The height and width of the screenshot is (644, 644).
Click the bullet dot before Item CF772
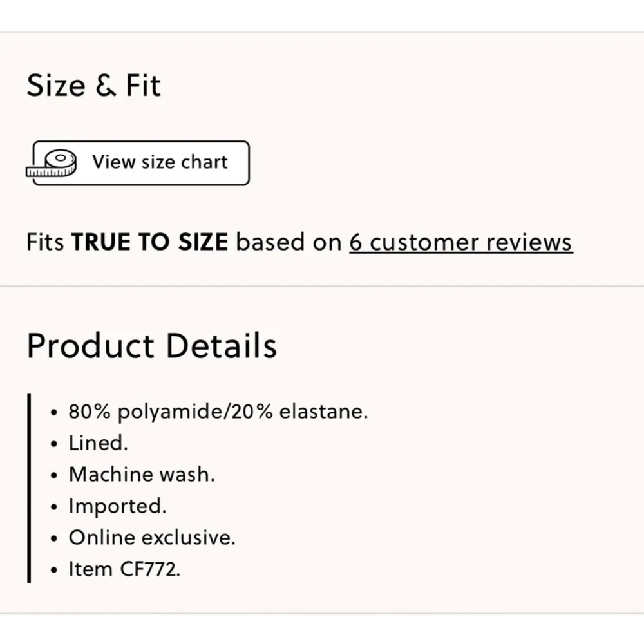pyautogui.click(x=55, y=570)
